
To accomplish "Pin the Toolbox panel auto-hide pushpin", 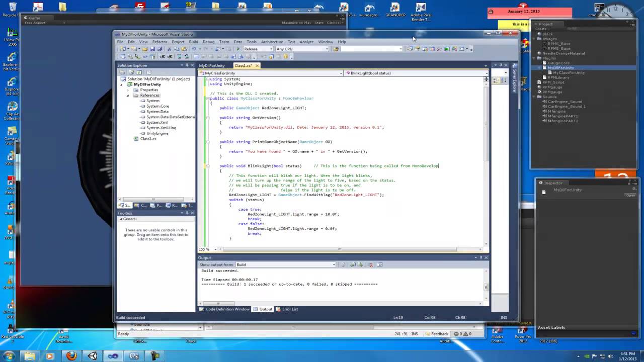I will coord(187,213).
